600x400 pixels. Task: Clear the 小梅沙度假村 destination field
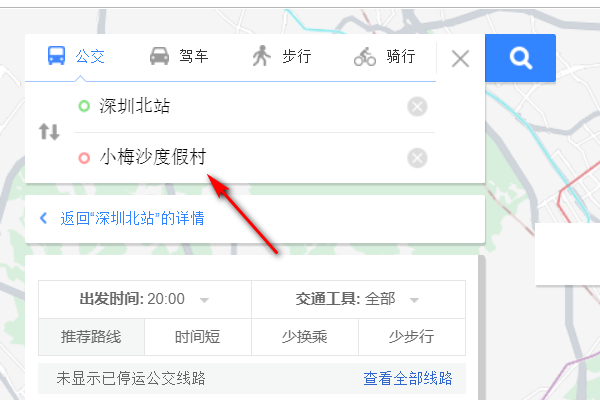417,158
